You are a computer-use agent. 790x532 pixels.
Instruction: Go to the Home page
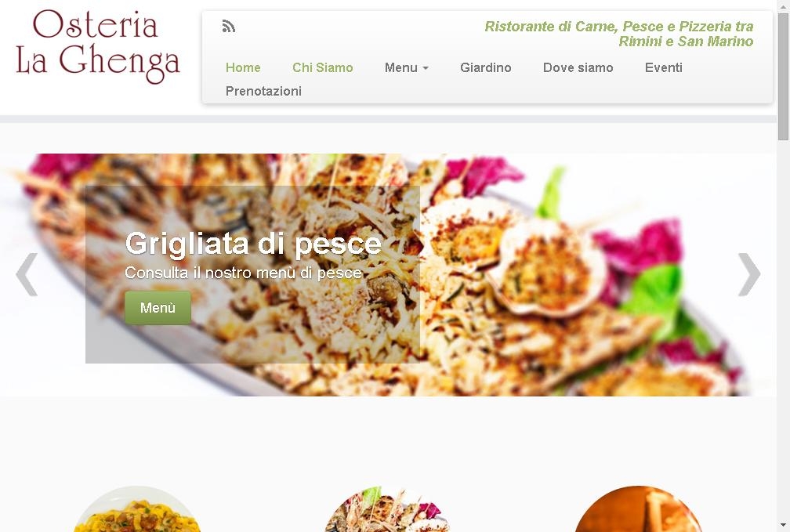point(243,67)
